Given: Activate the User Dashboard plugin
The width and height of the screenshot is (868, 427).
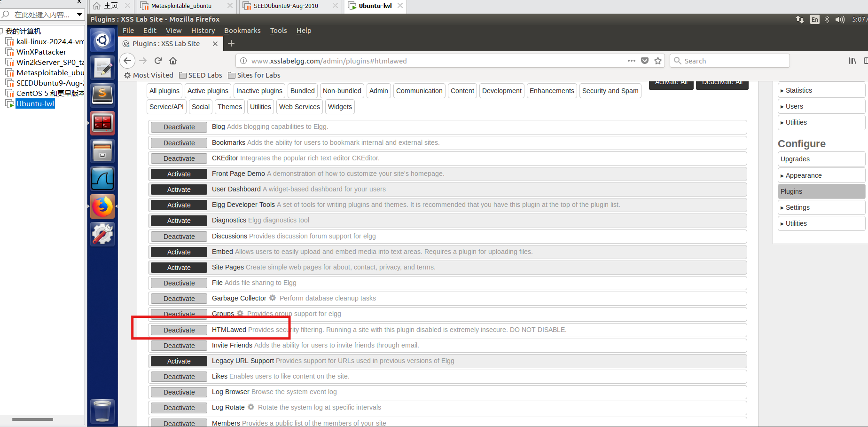Looking at the screenshot, I should (179, 190).
